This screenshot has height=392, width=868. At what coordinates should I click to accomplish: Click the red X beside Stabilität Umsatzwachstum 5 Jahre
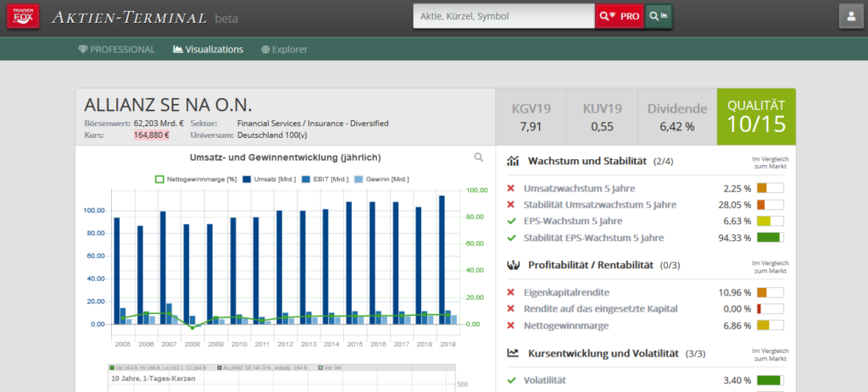(511, 205)
